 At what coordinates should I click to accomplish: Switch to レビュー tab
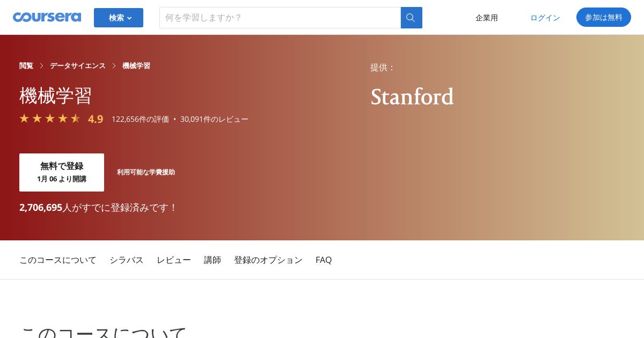[x=174, y=260]
